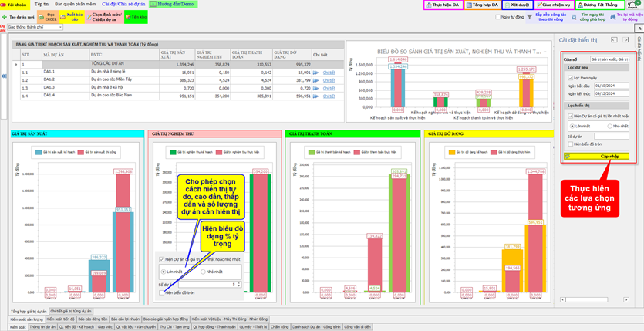Open the 'Cửa sổ' combo box
This screenshot has height=331, width=644.
click(609, 59)
